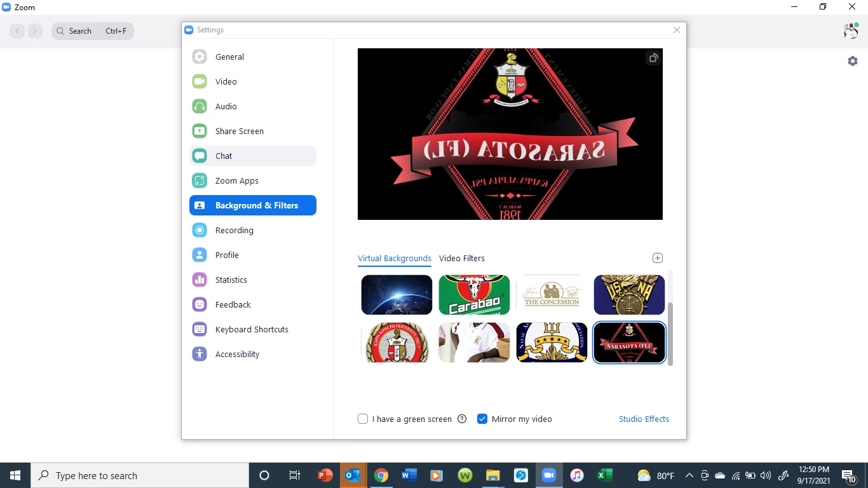
Task: Go back with left arrow button
Action: [17, 31]
